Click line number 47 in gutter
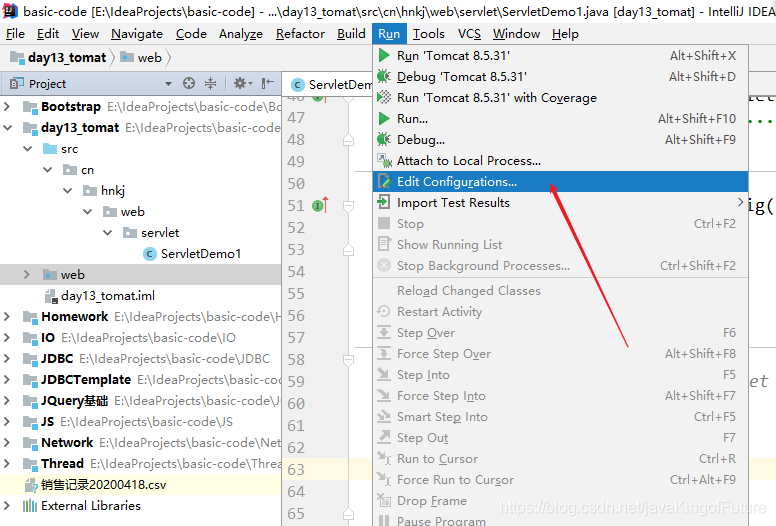Image resolution: width=776 pixels, height=526 pixels. [x=296, y=118]
